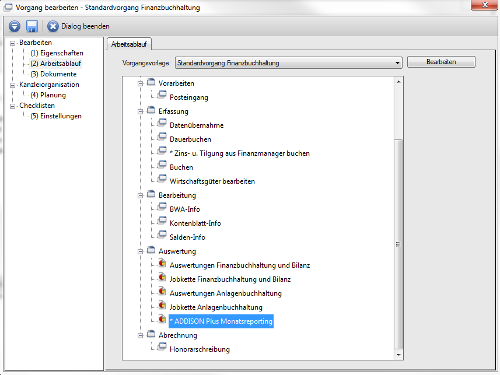
Task: Select Wirtschaftsgüter bearbeiten step
Action: [x=212, y=181]
